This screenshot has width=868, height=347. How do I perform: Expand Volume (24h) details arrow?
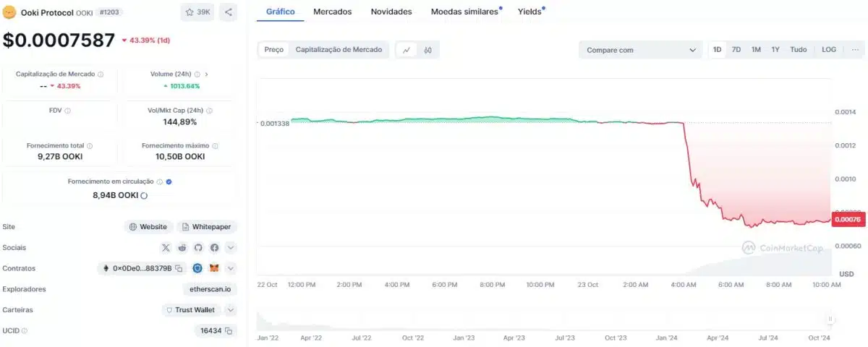click(207, 74)
